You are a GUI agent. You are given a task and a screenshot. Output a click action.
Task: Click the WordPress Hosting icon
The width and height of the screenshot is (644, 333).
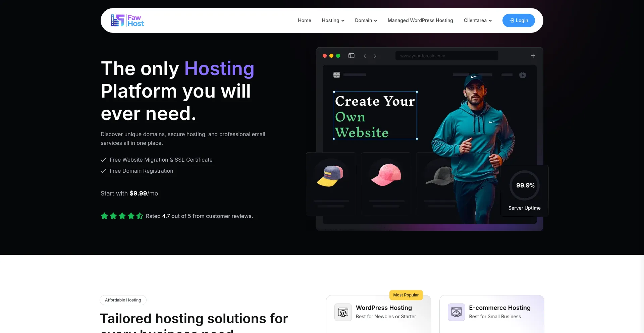pyautogui.click(x=343, y=312)
